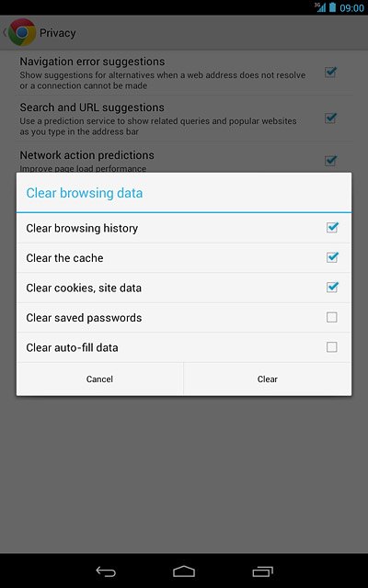Uncheck Clear the cache checkbox

332,257
